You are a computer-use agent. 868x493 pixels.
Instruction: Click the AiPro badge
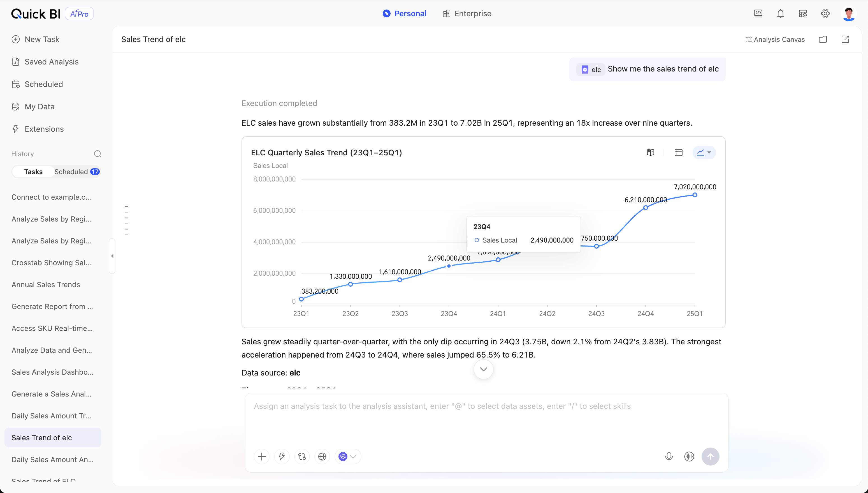(79, 13)
